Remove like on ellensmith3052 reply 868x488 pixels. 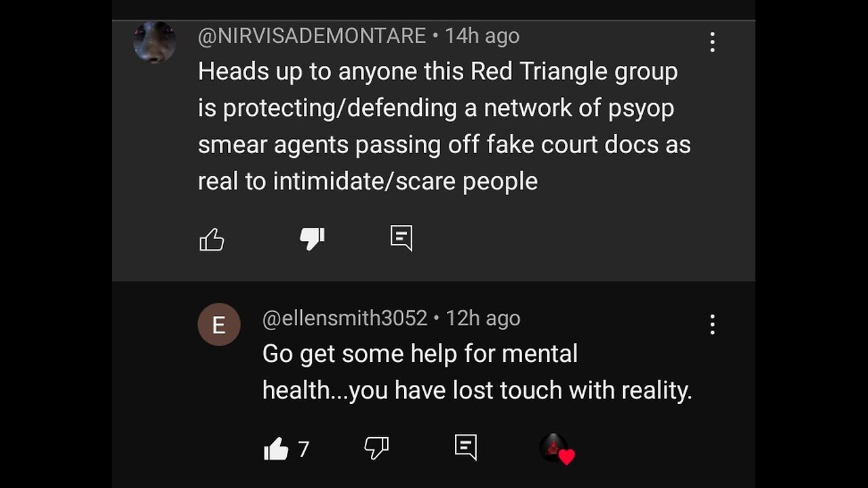click(275, 449)
